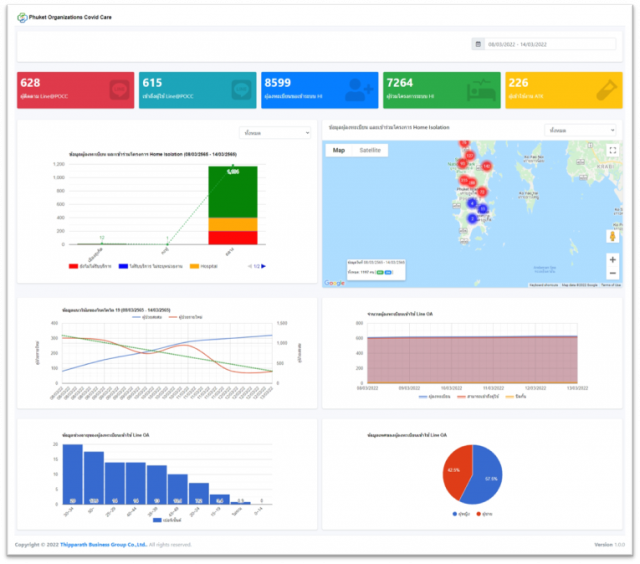Switch the map to Satellite view
The height and width of the screenshot is (564, 640).
pyautogui.click(x=371, y=150)
